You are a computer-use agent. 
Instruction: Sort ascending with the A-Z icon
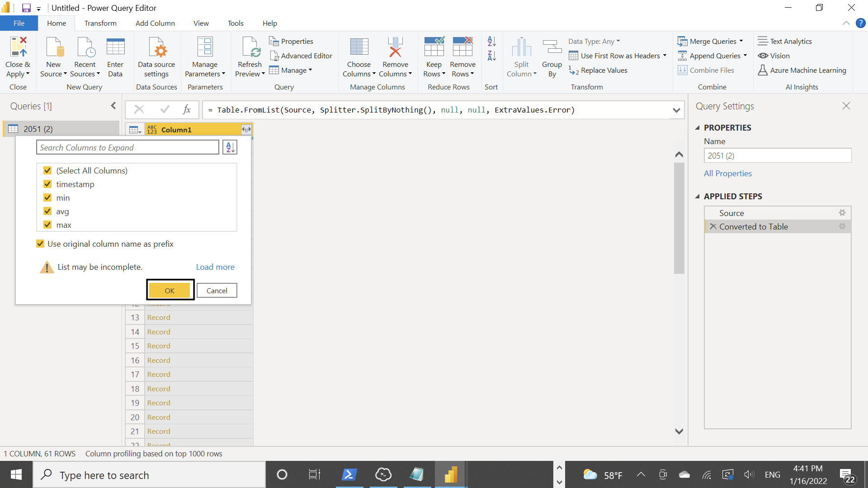point(492,42)
